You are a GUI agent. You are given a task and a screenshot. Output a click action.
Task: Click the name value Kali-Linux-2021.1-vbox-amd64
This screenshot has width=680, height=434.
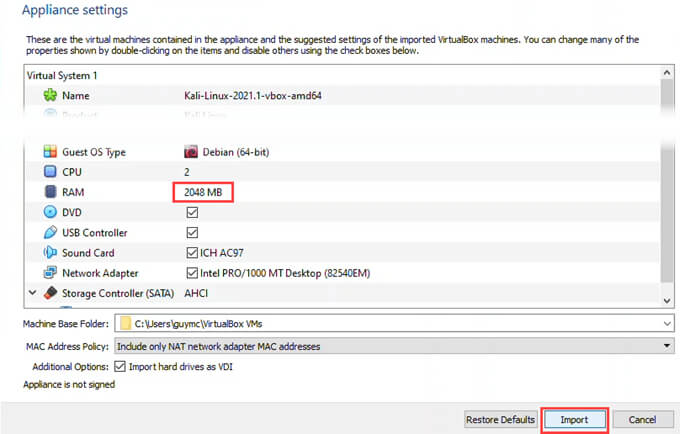click(x=253, y=96)
